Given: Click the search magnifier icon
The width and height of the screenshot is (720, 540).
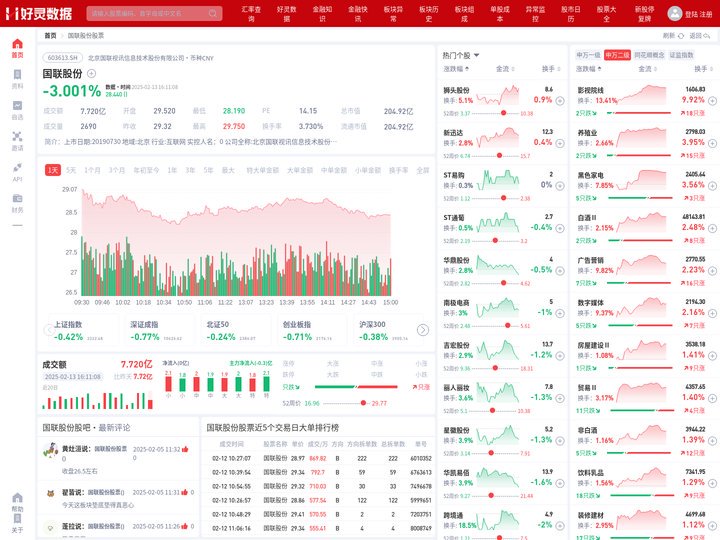Looking at the screenshot, I should (x=213, y=13).
